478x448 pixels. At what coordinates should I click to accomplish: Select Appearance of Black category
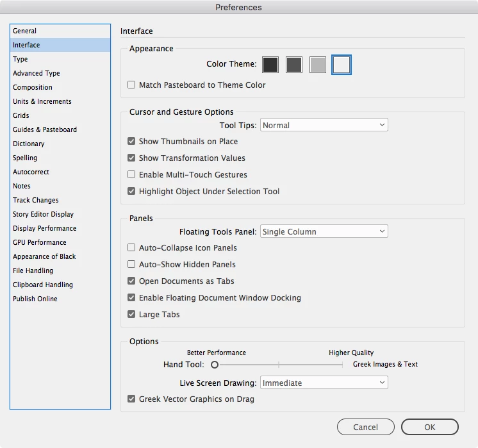(x=60, y=256)
